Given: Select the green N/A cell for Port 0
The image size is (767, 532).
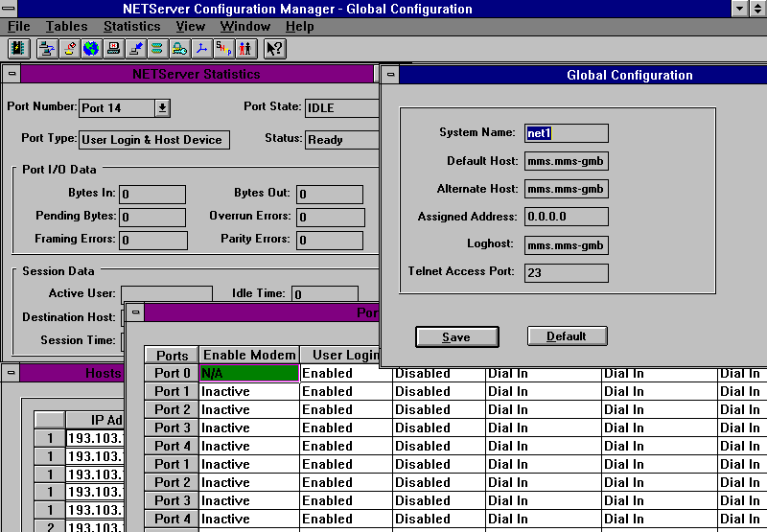Looking at the screenshot, I should (x=249, y=373).
